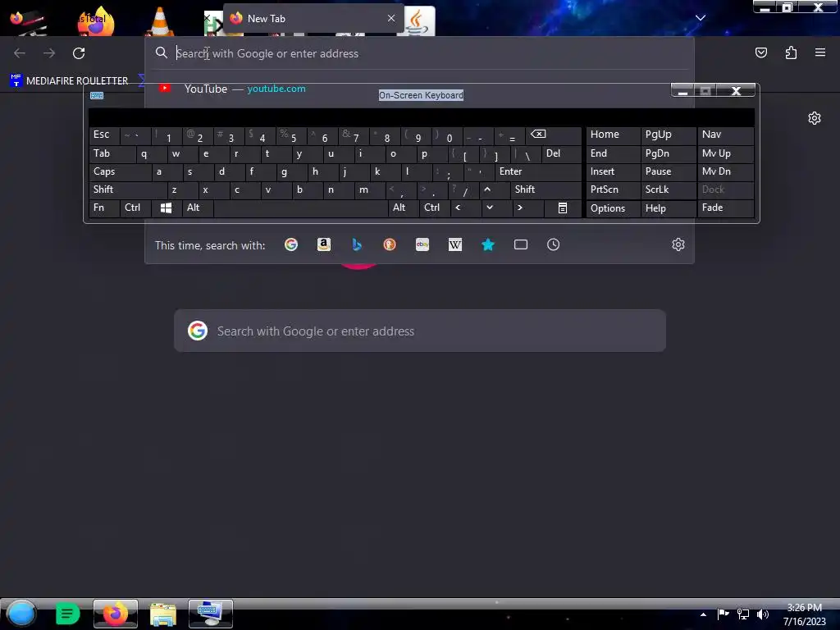Toggle right Shift key on On-Screen Keyboard
Screen dimensions: 840x630
click(546, 189)
